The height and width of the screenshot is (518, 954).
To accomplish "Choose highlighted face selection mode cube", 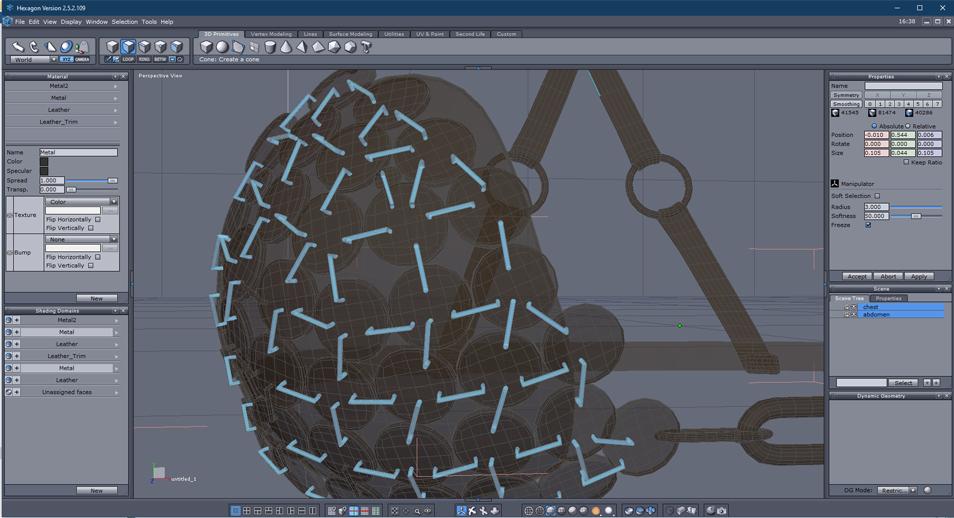I will pos(128,47).
